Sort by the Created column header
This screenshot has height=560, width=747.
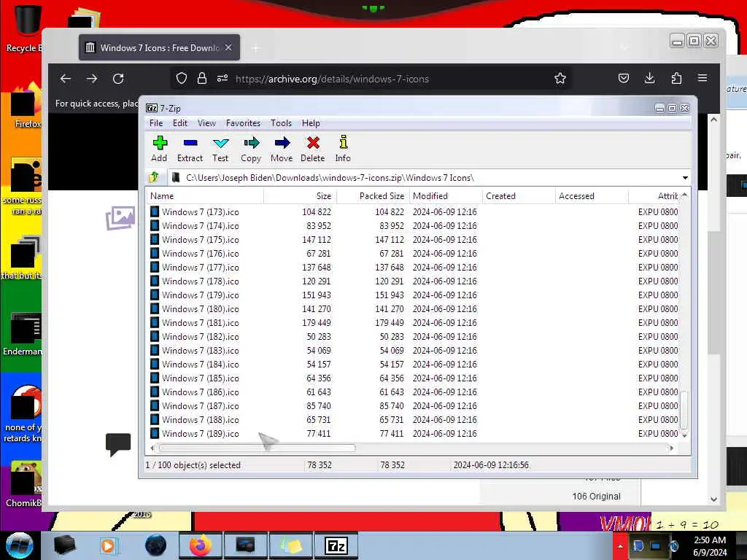pyautogui.click(x=519, y=196)
